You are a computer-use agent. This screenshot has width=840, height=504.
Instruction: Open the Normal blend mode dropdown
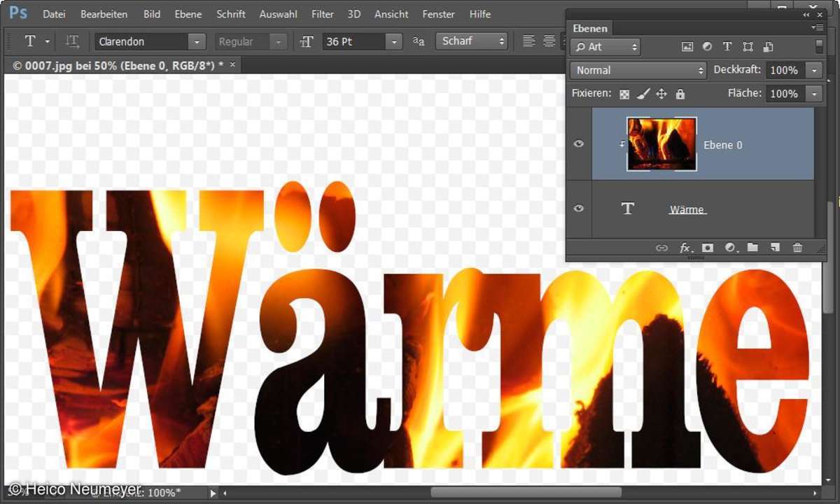pyautogui.click(x=638, y=70)
